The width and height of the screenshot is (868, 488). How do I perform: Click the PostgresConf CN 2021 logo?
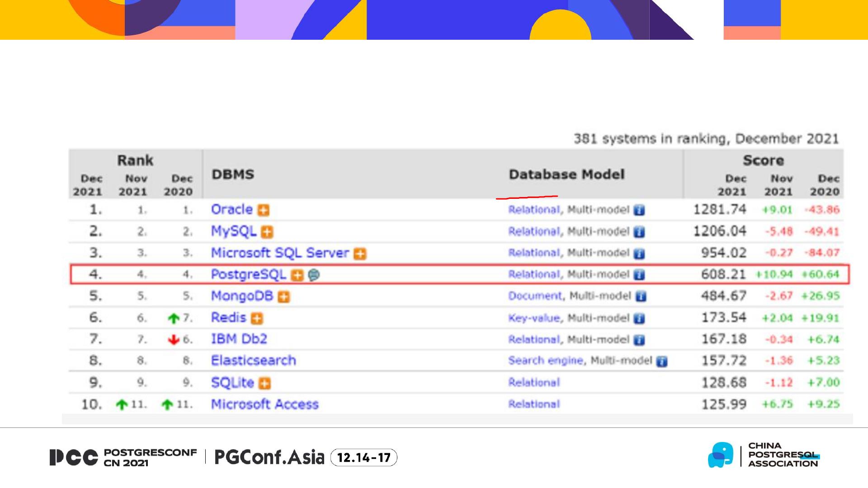pyautogui.click(x=123, y=457)
